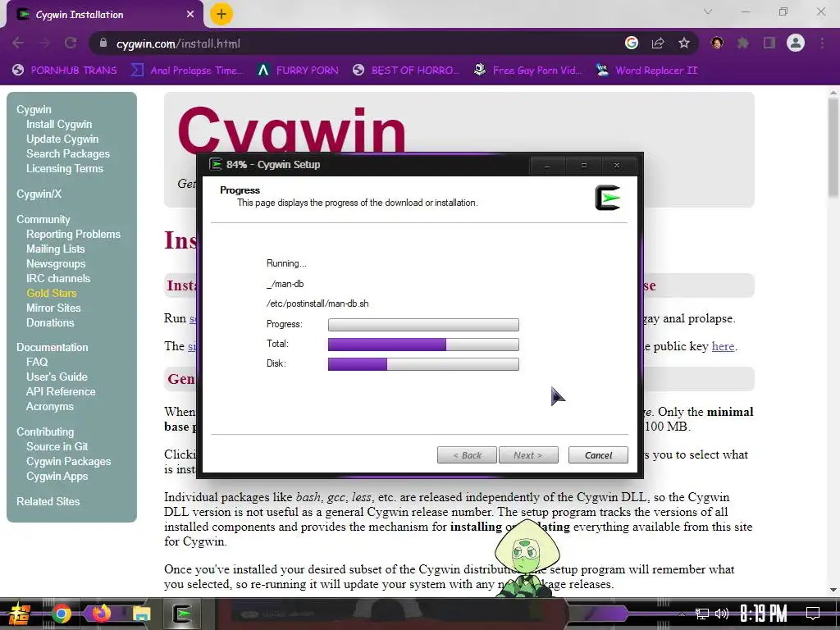This screenshot has width=840, height=630.
Task: Select the Cygwin Installation browser tab
Action: pyautogui.click(x=104, y=15)
